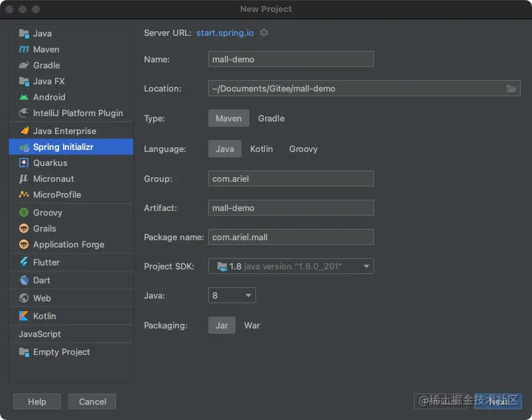Click the 'Server URL:' label
532x420 pixels.
coord(168,33)
